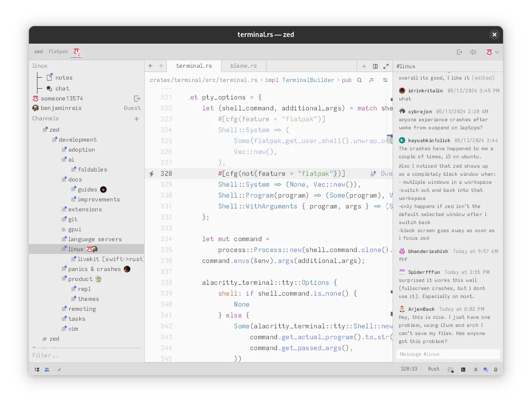The height and width of the screenshot is (407, 532).
Task: Click the inline assist magic wand icon
Action: click(x=372, y=80)
